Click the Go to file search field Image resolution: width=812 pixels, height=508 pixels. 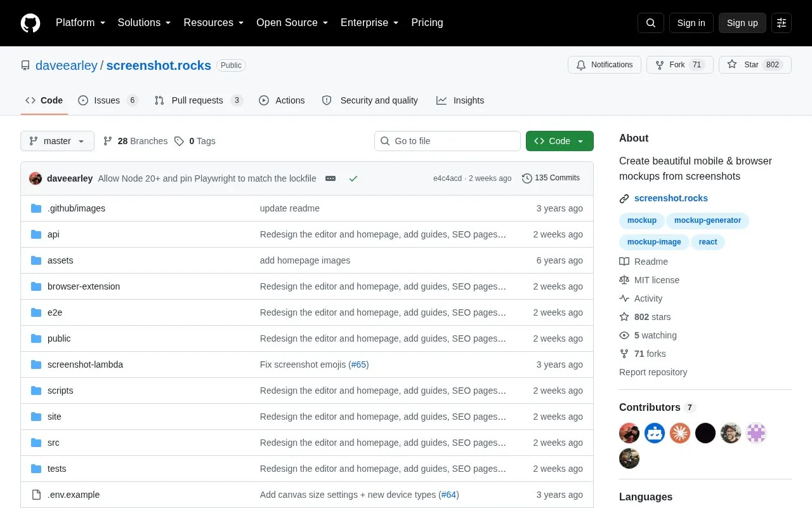[447, 141]
